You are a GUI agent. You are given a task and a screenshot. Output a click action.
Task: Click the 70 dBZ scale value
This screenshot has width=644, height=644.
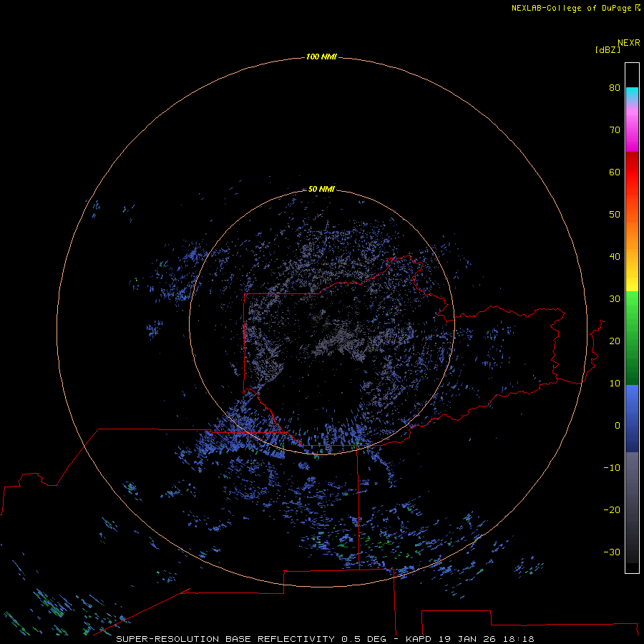click(615, 130)
